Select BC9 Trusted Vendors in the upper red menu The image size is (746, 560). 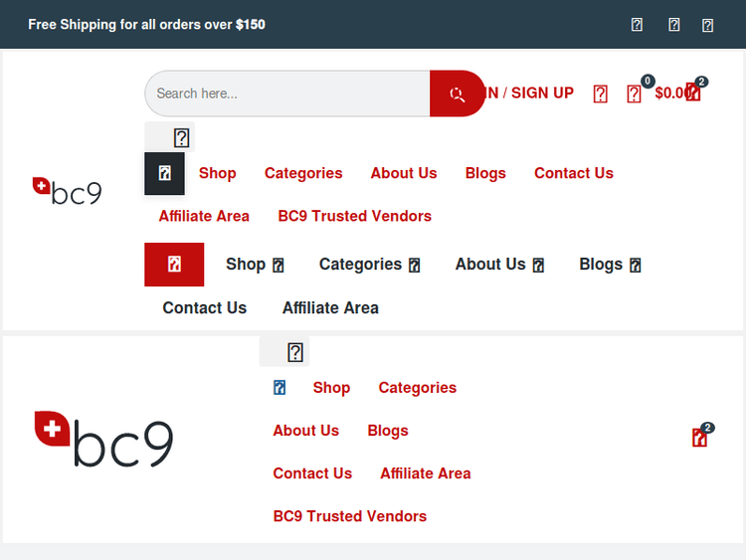coord(354,216)
